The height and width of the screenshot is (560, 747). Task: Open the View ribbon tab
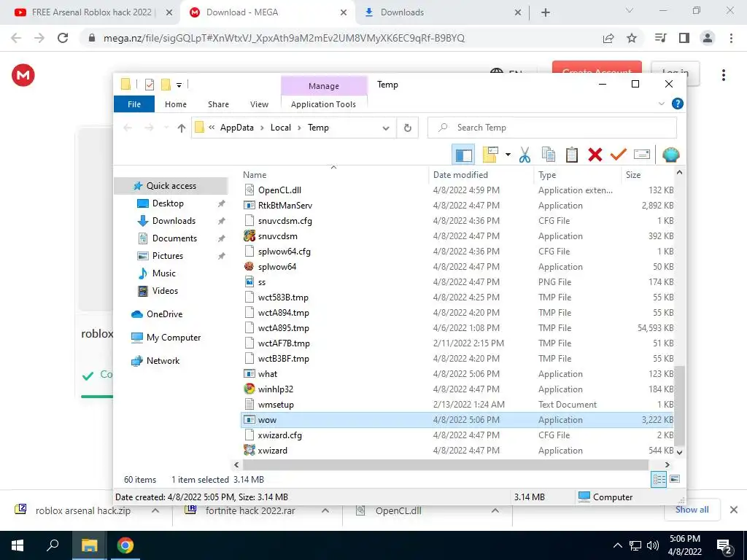click(x=259, y=104)
